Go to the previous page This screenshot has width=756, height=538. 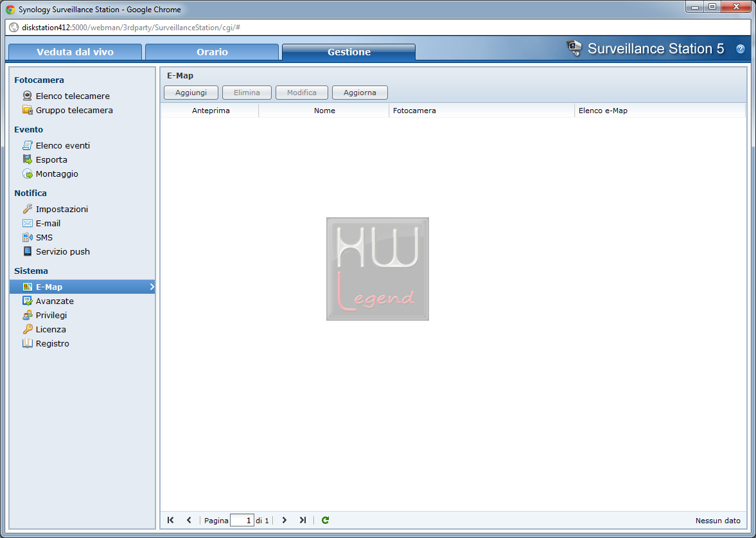[x=189, y=520]
